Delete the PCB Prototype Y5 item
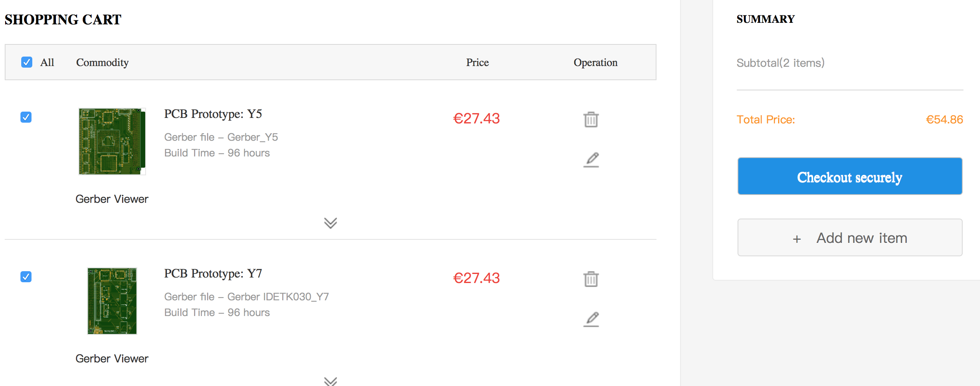The width and height of the screenshot is (980, 386). coord(591,119)
